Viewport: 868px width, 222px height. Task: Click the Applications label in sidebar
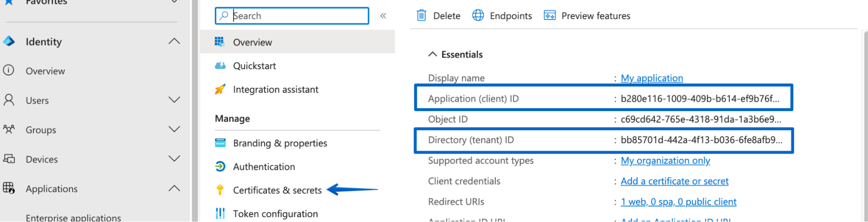pyautogui.click(x=52, y=189)
